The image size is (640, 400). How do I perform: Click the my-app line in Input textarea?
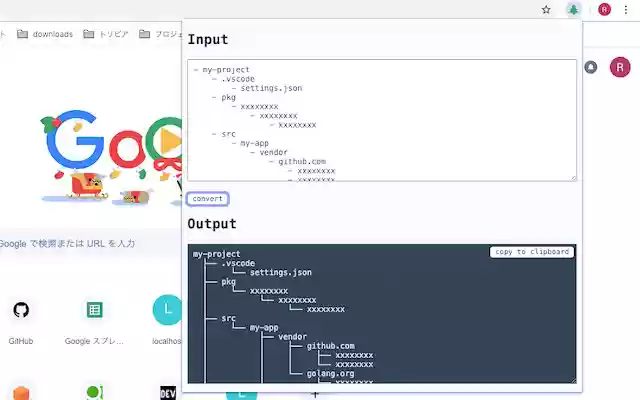pyautogui.click(x=254, y=143)
